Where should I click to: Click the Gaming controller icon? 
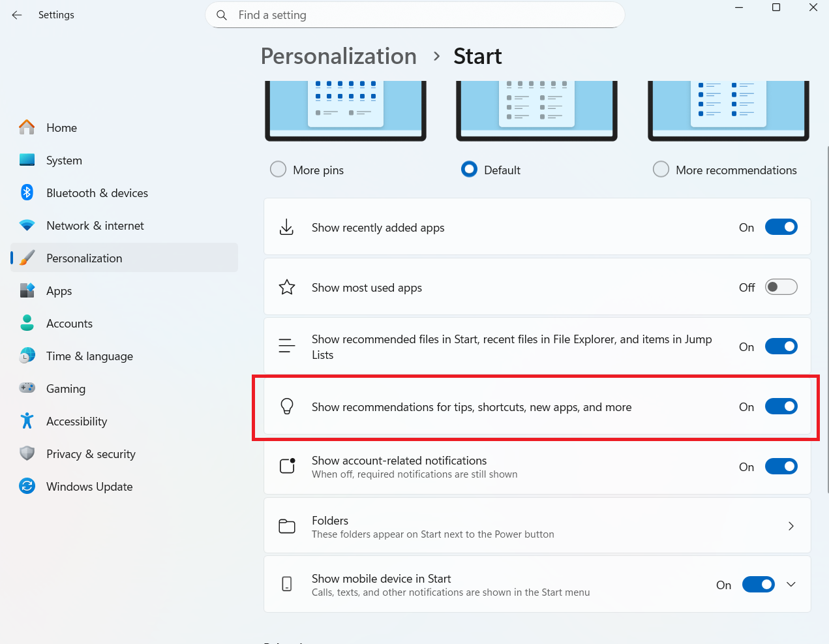(27, 388)
